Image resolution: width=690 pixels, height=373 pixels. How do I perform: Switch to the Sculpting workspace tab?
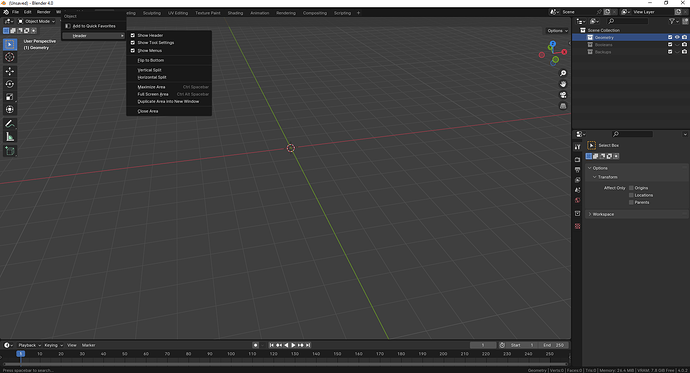tap(152, 13)
